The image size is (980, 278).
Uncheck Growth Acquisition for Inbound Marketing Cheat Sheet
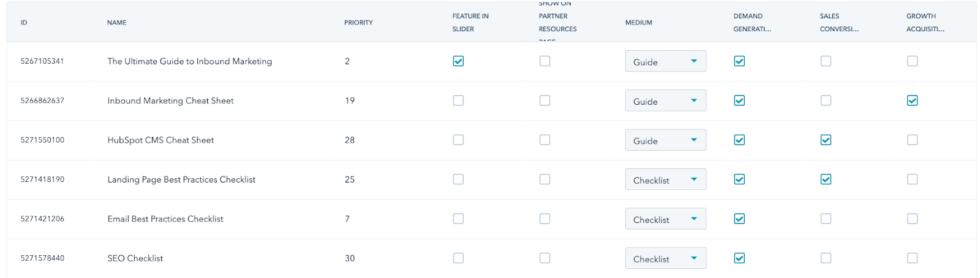(x=913, y=100)
